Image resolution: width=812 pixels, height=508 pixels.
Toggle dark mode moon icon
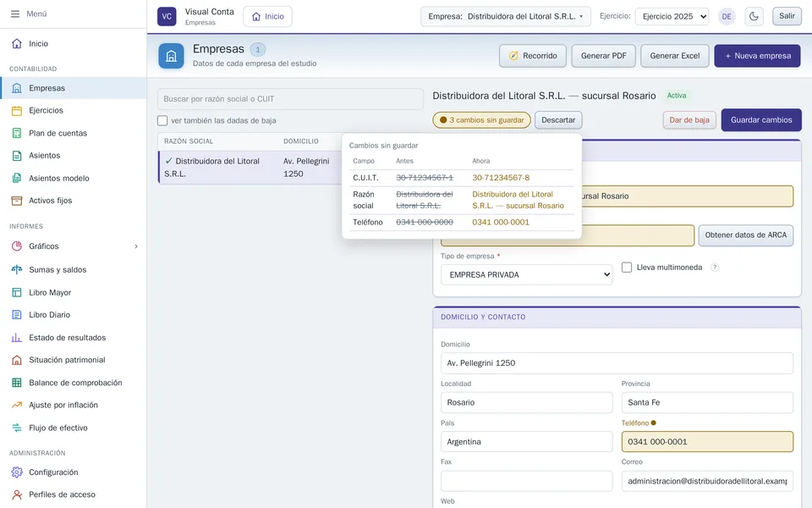(754, 16)
